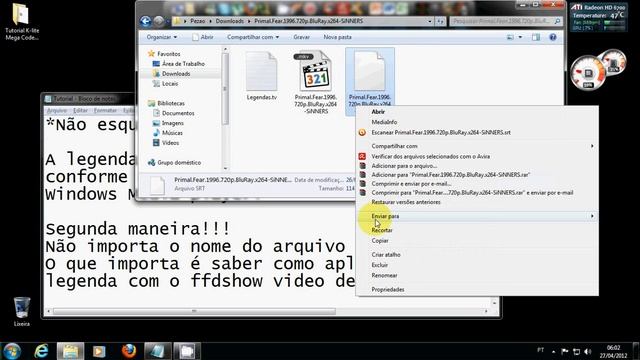Open Windows Explorer taskbar icon
Viewport: 640px width, 360px height.
[x=71, y=351]
